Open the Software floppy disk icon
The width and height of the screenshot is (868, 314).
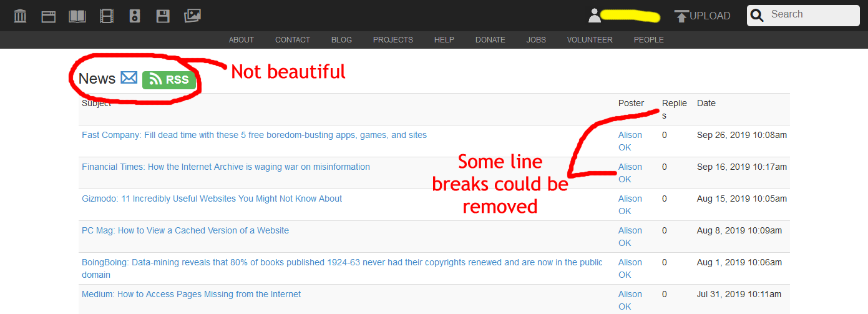tap(163, 16)
